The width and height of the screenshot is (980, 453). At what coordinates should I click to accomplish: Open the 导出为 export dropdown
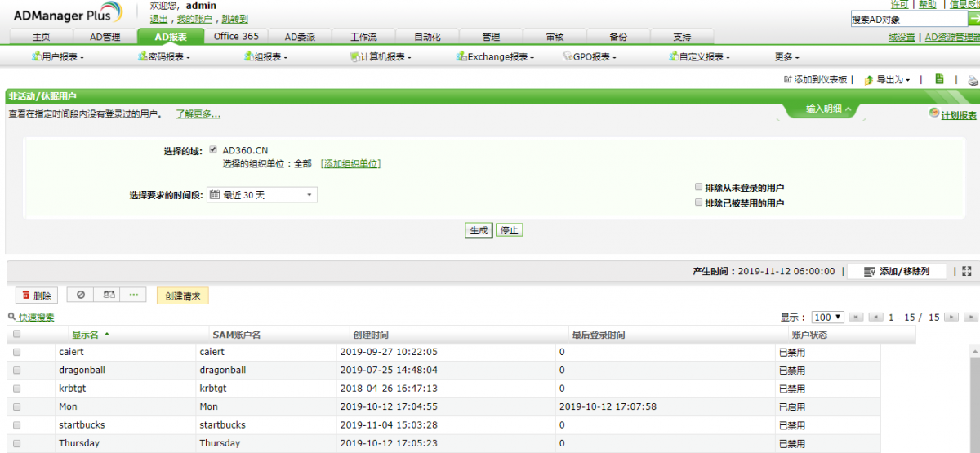pos(887,80)
